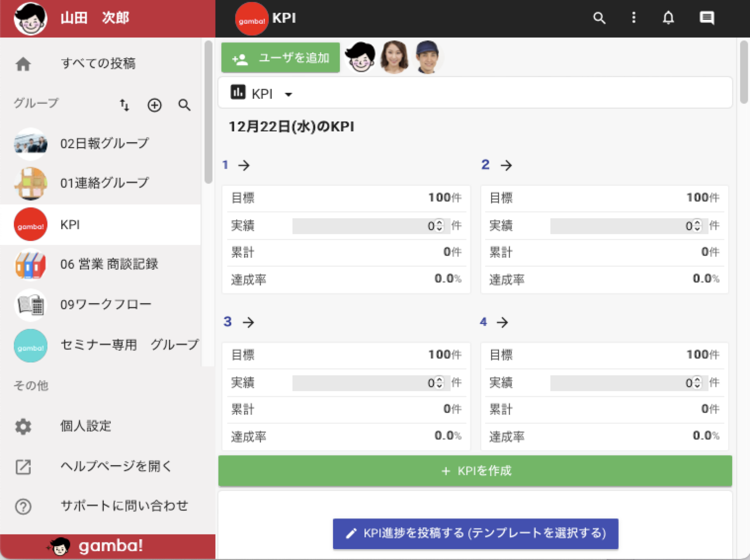Image resolution: width=750 pixels, height=560 pixels.
Task: Click KPI 1 実績 number stepper
Action: coord(439,226)
